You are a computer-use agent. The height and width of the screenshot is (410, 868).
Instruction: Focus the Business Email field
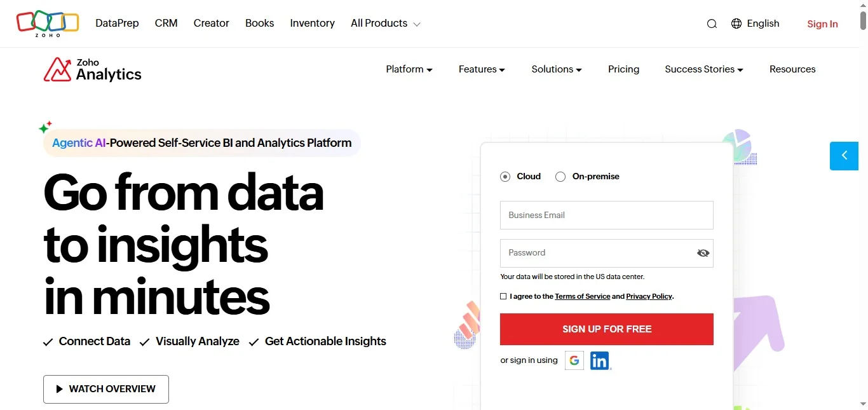[606, 215]
